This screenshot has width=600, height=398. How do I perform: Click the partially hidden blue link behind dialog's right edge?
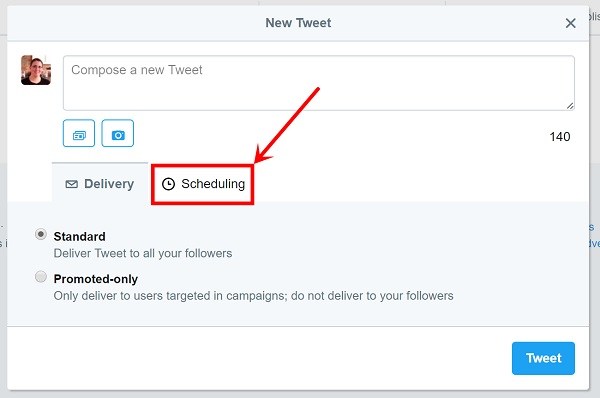594,235
